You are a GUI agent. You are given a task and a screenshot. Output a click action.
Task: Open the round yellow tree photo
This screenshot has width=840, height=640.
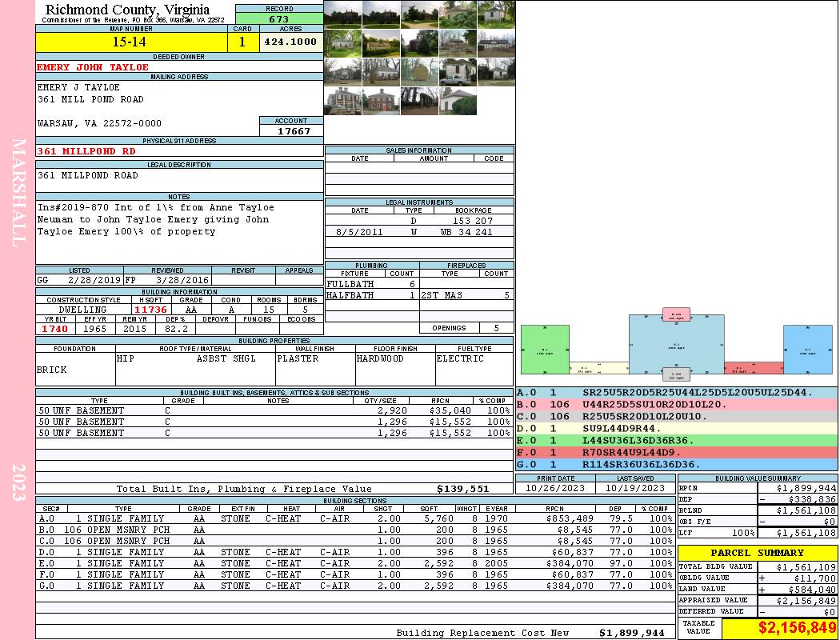coord(419,72)
